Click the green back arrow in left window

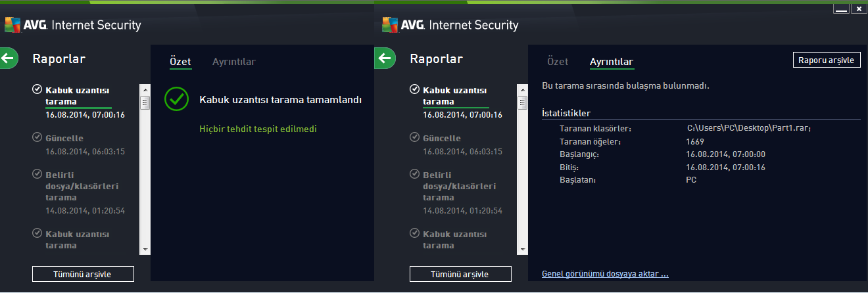(x=8, y=58)
